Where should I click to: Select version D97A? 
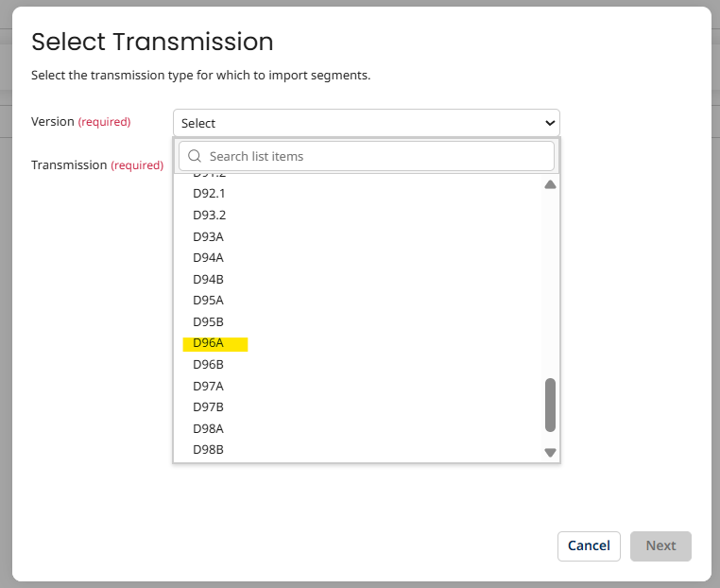click(209, 386)
